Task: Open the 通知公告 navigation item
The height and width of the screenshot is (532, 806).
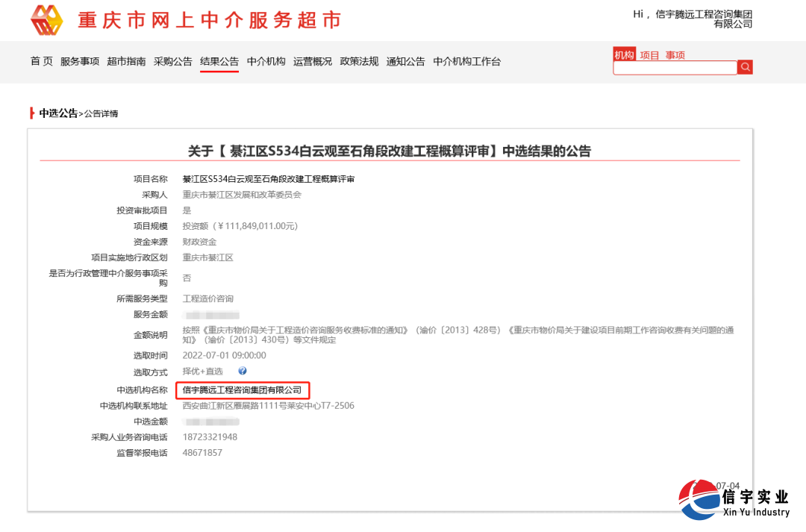Action: pyautogui.click(x=404, y=62)
